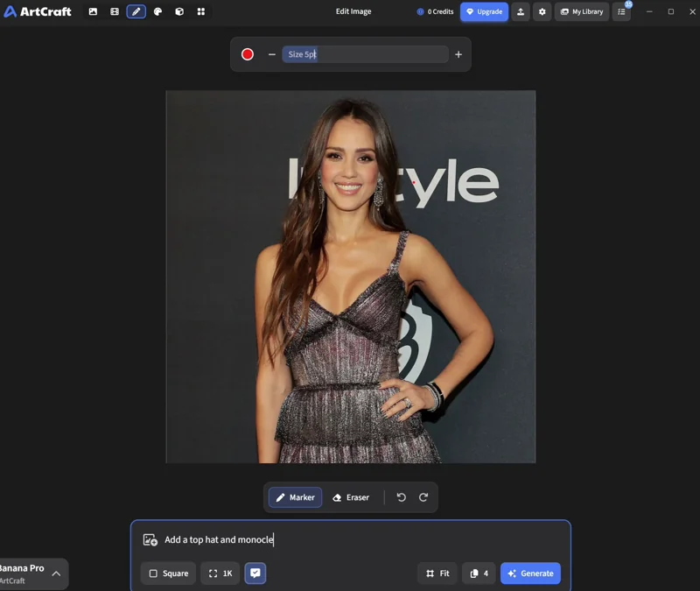700x591 pixels.
Task: Open the task queue list icon
Action: pos(621,11)
